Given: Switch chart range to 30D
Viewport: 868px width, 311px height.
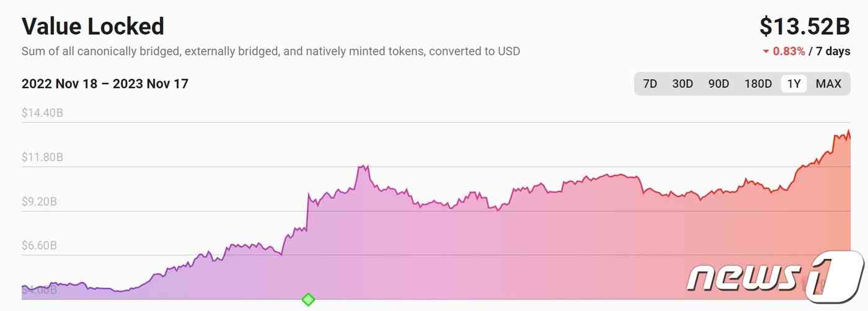Looking at the screenshot, I should click(683, 84).
